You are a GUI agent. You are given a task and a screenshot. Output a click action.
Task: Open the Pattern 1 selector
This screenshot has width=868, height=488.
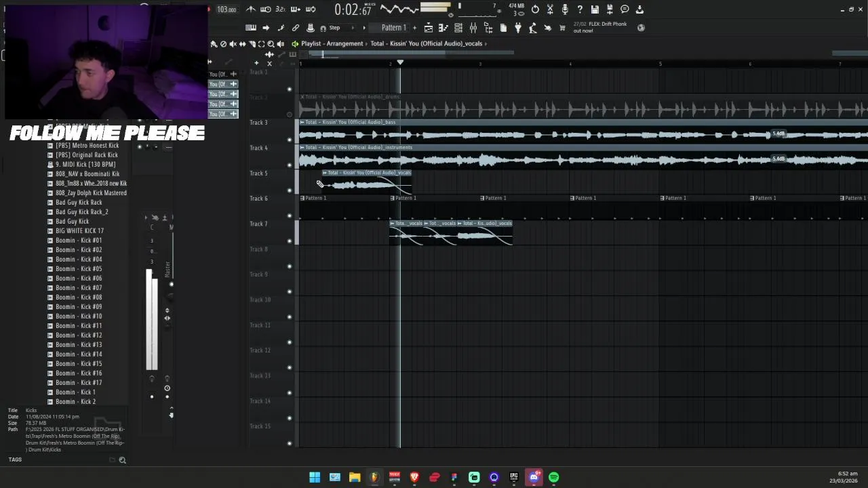[x=394, y=28]
